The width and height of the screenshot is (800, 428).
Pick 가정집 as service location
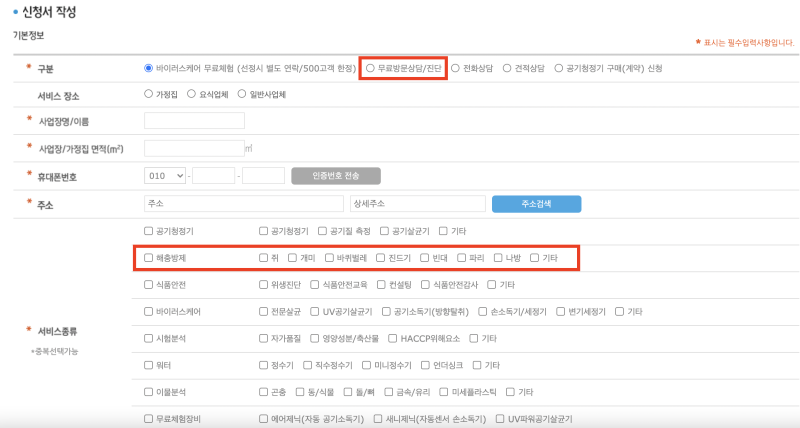click(x=148, y=94)
